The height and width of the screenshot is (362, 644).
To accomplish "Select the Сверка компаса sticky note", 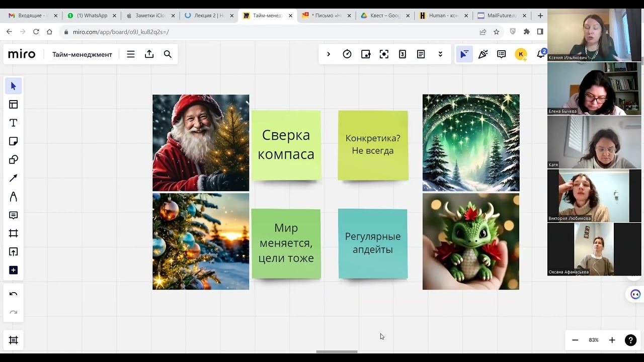I will [286, 145].
